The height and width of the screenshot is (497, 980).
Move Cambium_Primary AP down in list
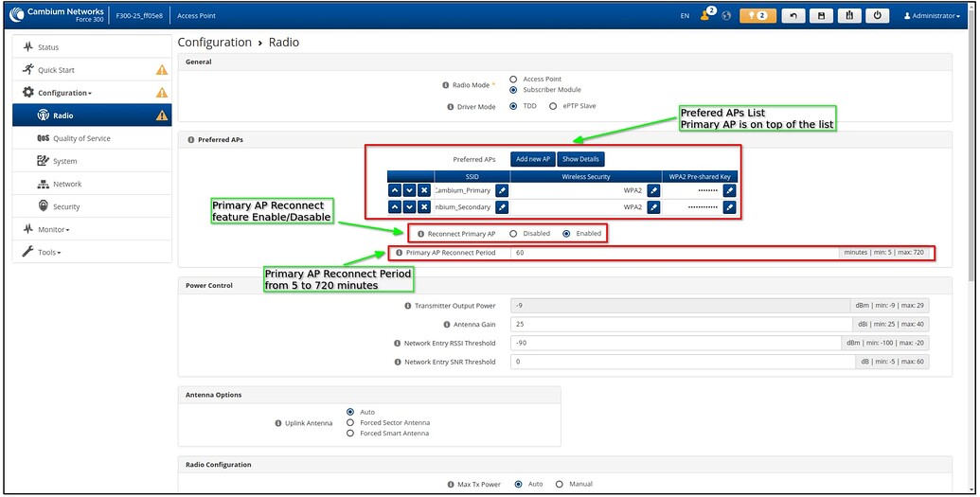[x=409, y=190]
